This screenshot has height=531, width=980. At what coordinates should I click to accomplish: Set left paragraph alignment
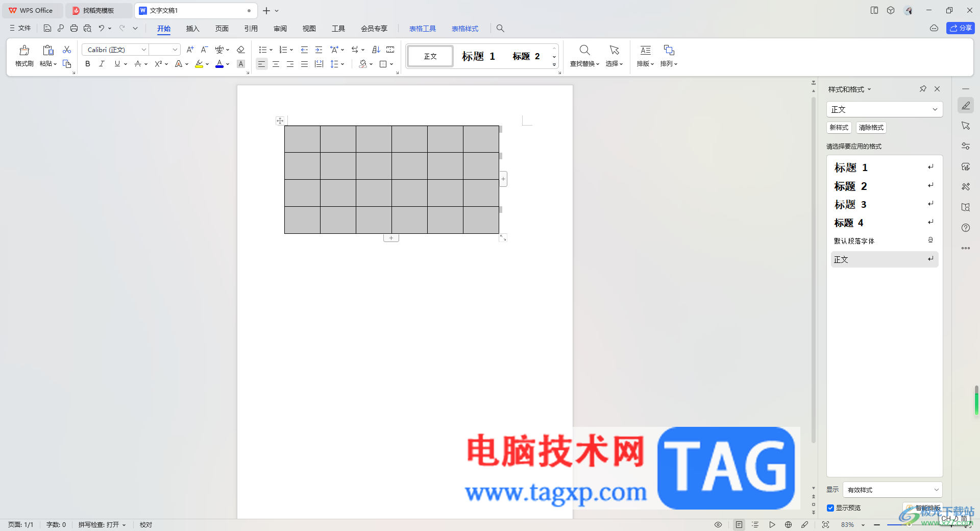261,64
